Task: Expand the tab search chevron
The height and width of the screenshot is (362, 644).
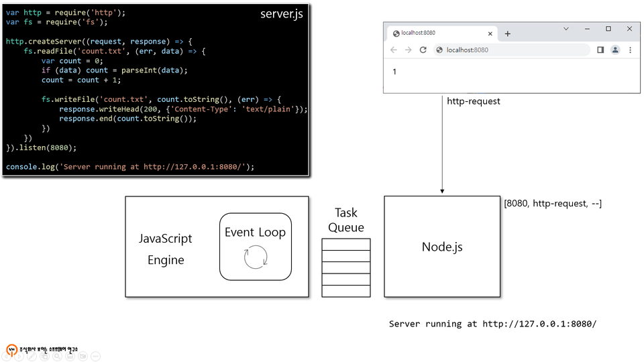Action: (566, 29)
